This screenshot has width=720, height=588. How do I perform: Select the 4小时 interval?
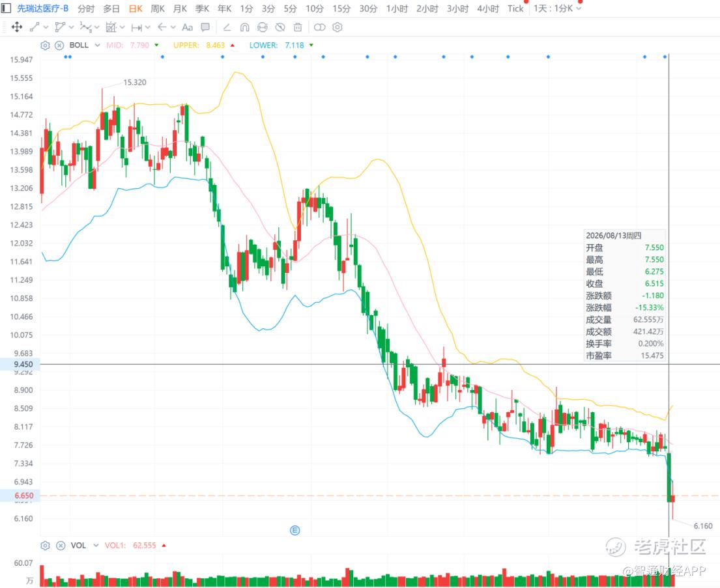tap(487, 8)
